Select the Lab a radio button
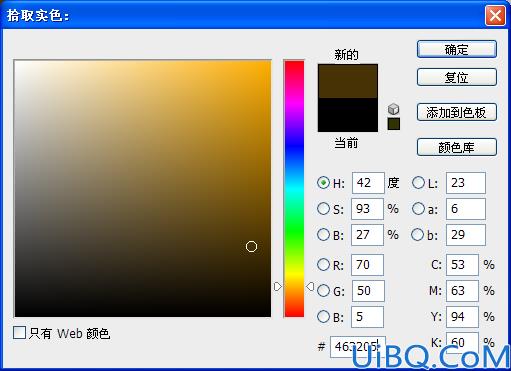The image size is (511, 371). click(x=418, y=209)
